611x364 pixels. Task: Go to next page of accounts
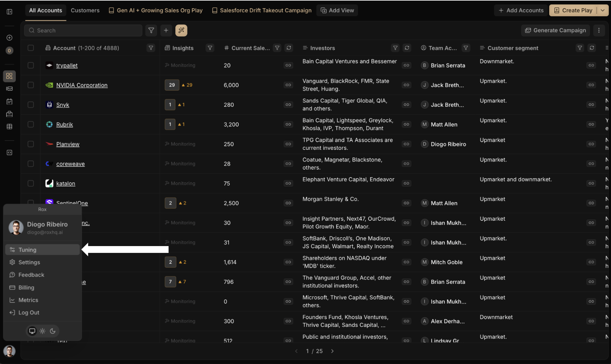click(332, 351)
